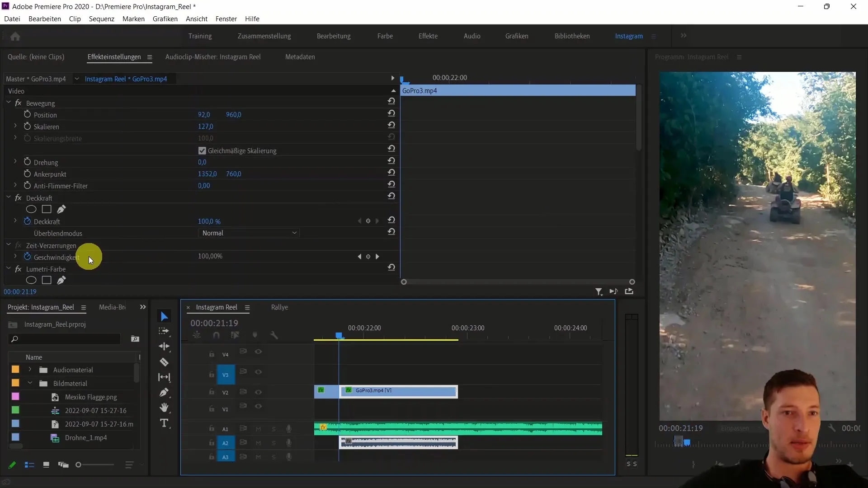Image resolution: width=868 pixels, height=488 pixels.
Task: Toggle V1 track output eye
Action: [x=258, y=407]
